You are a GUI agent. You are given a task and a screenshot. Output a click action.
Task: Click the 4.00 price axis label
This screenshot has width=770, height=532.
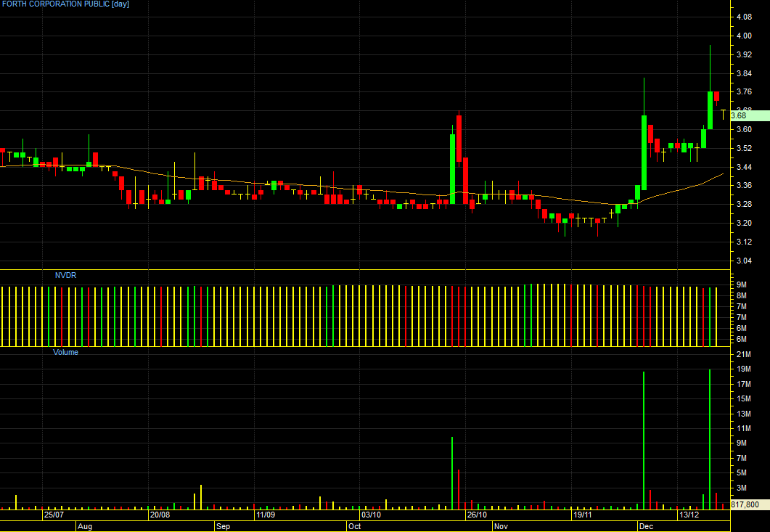click(x=744, y=36)
